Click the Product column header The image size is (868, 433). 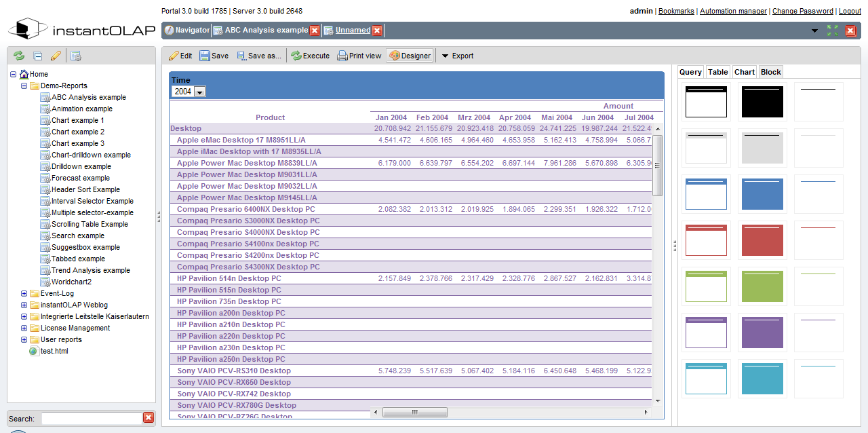[x=271, y=117]
